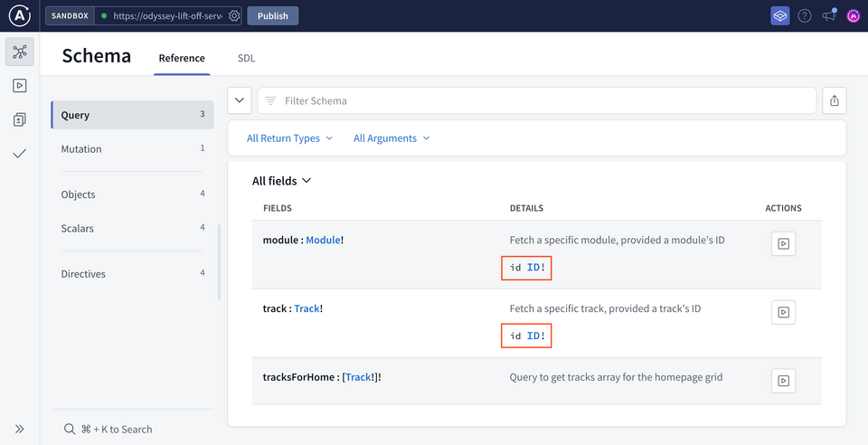Click ID type in track arguments
Image resolution: width=868 pixels, height=445 pixels.
(x=533, y=336)
